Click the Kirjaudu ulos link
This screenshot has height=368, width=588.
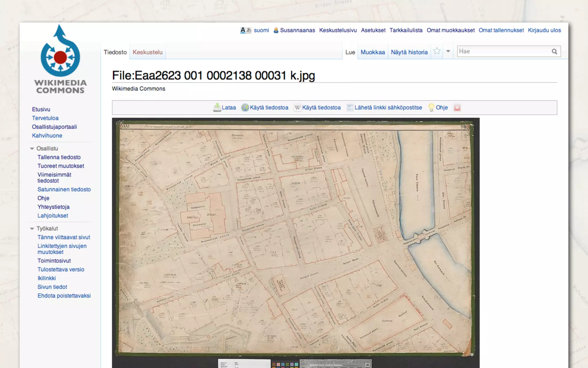pos(544,30)
